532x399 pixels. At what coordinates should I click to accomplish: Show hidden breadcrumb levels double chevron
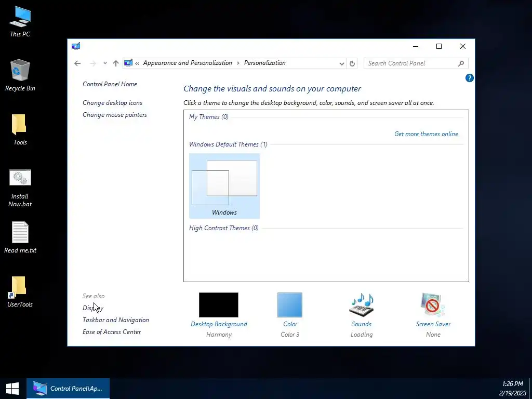pos(137,63)
